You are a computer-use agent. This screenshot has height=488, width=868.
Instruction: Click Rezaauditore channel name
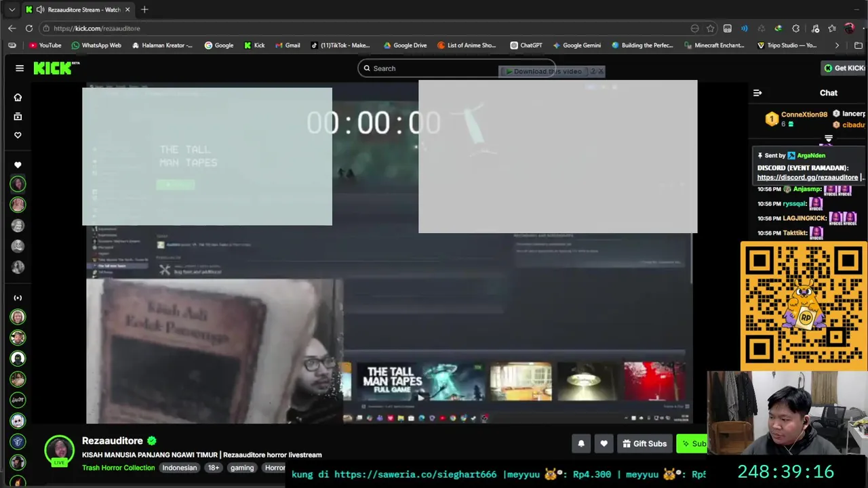(113, 441)
